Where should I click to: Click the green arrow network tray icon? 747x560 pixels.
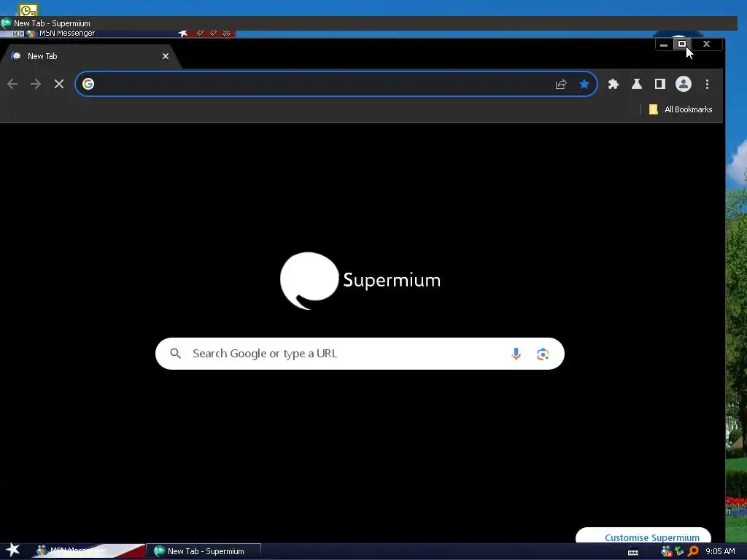pos(680,551)
